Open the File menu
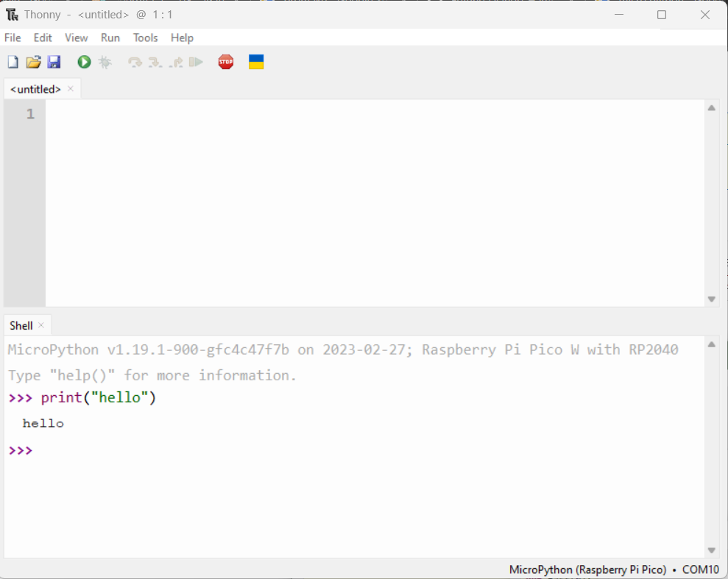Viewport: 728px width, 579px height. click(13, 38)
